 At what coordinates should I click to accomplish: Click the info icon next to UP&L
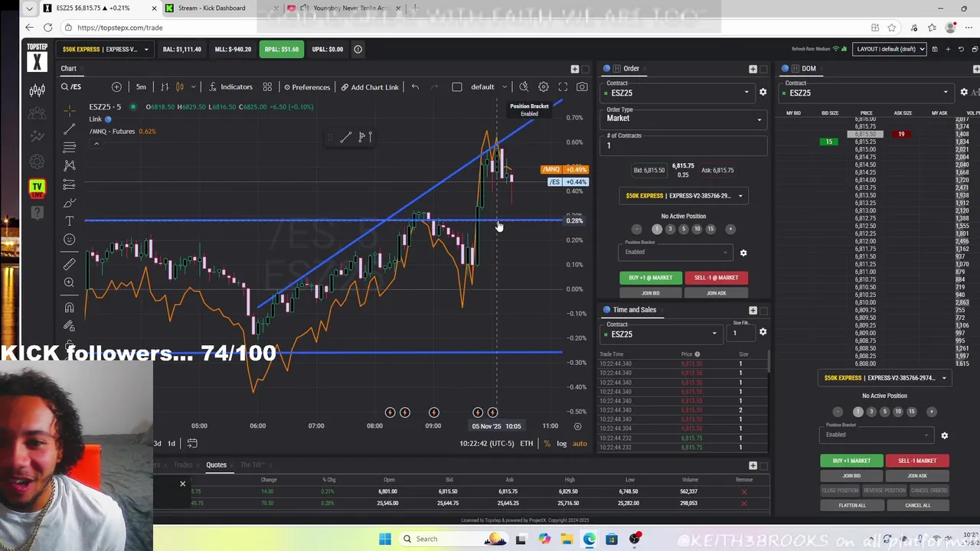click(x=358, y=49)
